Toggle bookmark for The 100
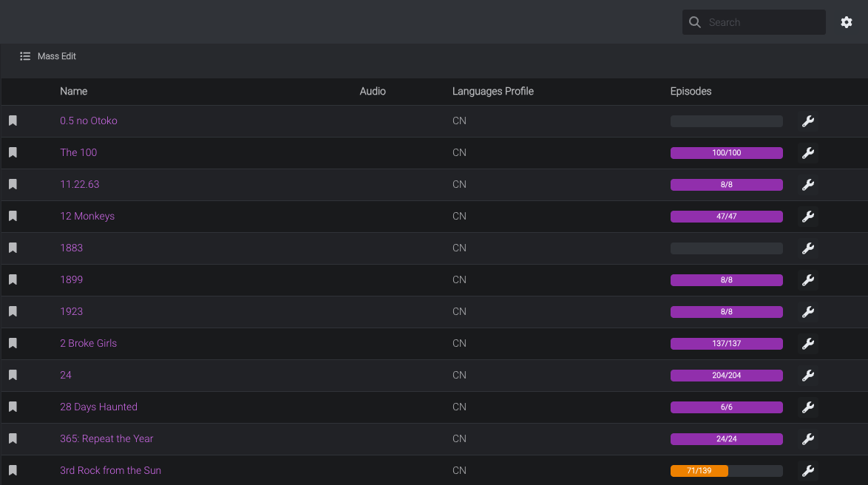 13,152
